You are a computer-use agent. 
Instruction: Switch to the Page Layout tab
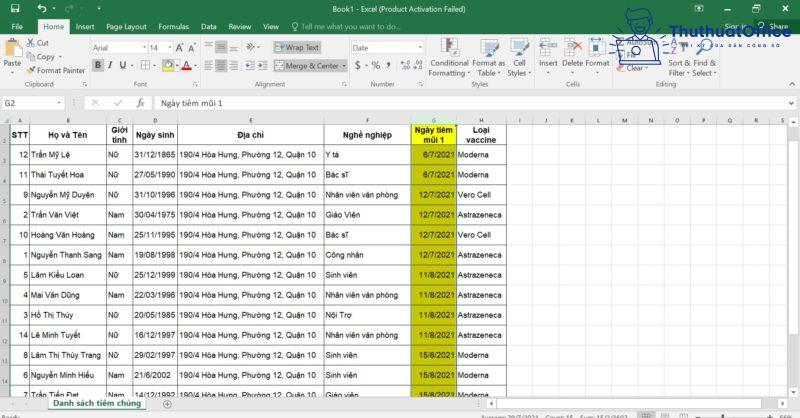[126, 27]
